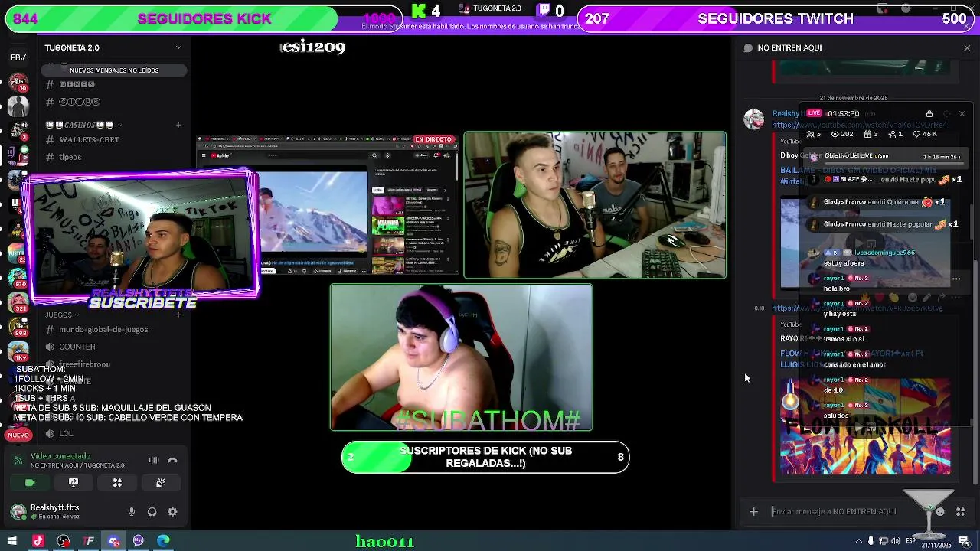This screenshot has height=551, width=980.
Task: Toggle lock on TikTok live overlay
Action: coord(929,114)
